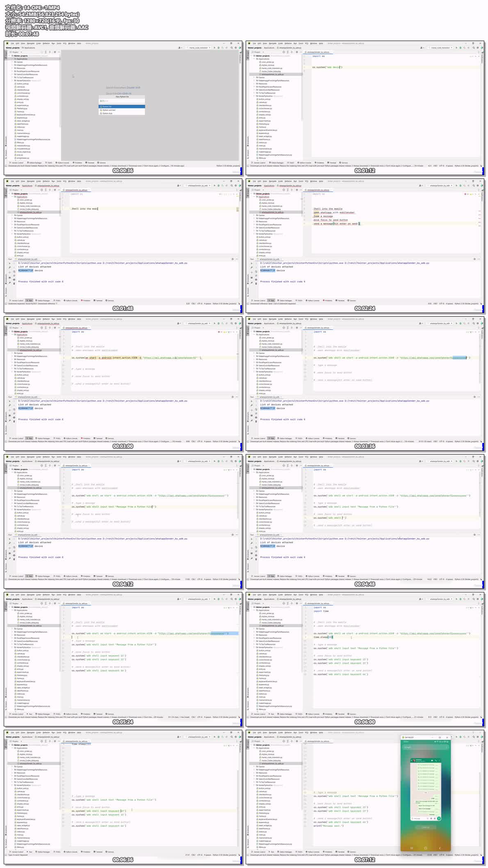Open the video frame stamped 00:03:36
Screen dimensions: 488x868
pos(365,384)
